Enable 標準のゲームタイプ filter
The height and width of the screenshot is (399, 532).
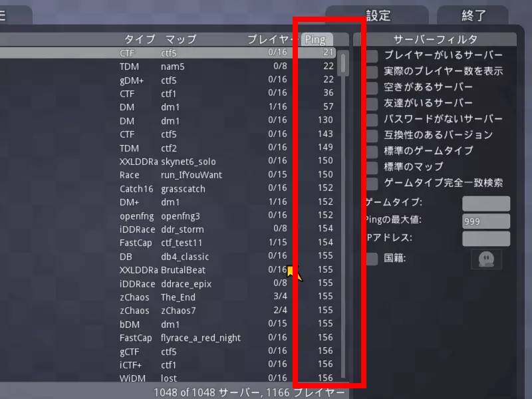372,152
